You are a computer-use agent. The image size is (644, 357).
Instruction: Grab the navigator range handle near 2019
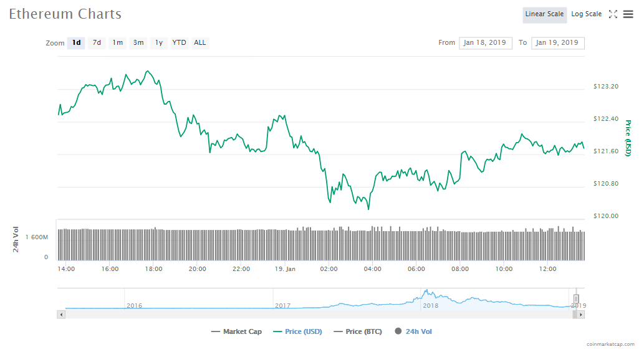coord(576,298)
